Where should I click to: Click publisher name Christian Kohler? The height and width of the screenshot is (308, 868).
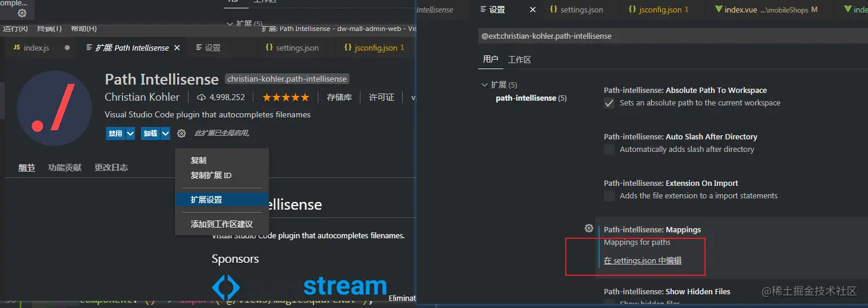pos(142,97)
